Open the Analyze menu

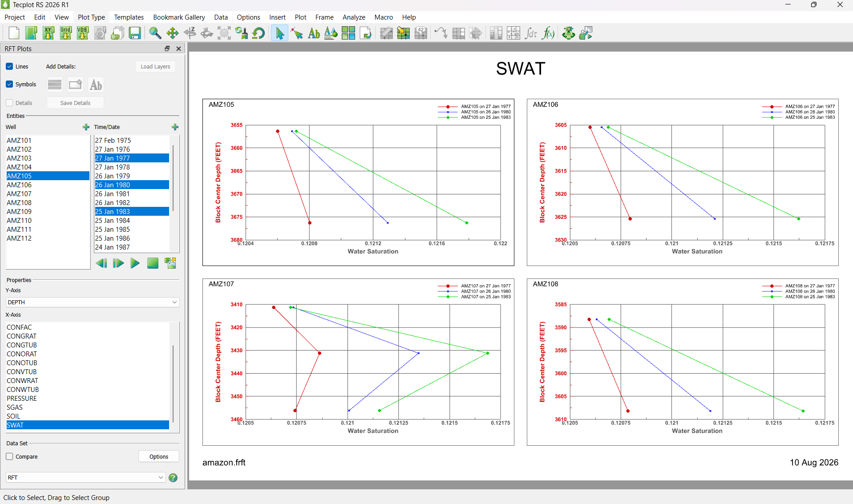[x=354, y=17]
